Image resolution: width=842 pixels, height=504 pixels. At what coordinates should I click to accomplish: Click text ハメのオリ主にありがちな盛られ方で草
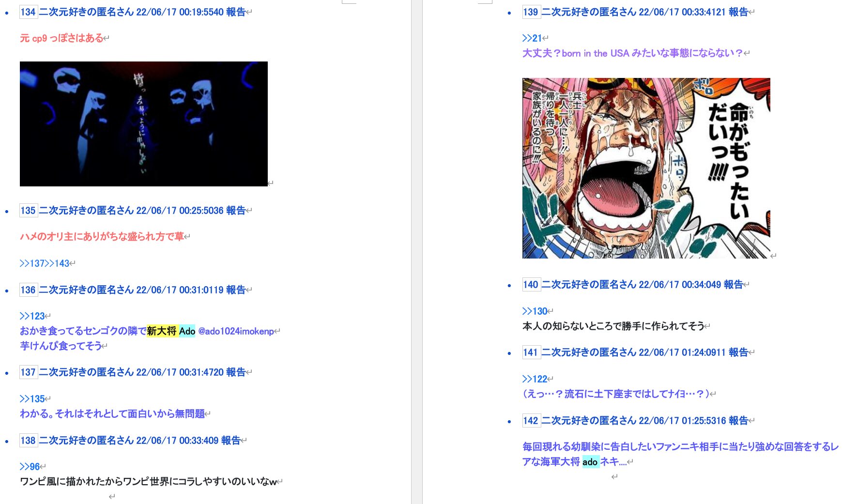point(102,237)
